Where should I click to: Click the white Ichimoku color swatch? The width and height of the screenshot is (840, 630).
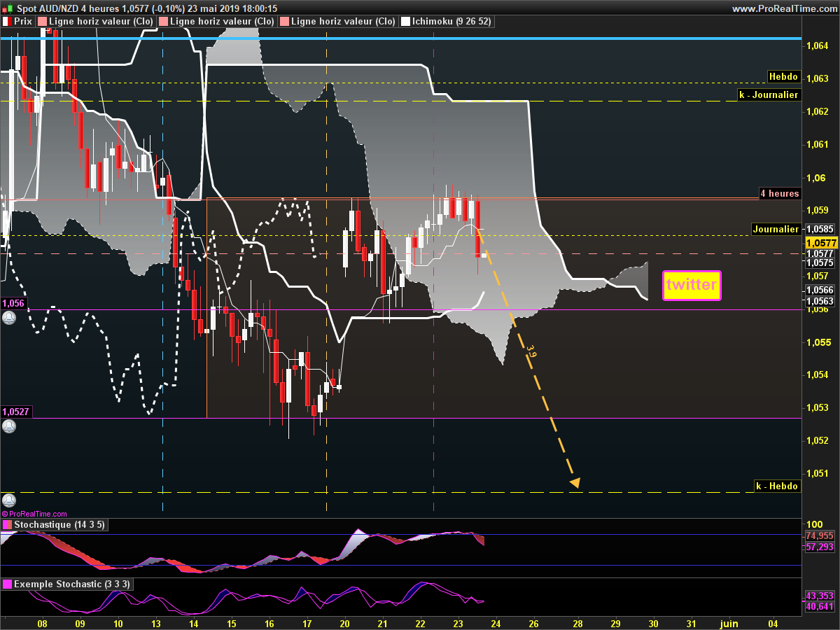click(x=405, y=22)
